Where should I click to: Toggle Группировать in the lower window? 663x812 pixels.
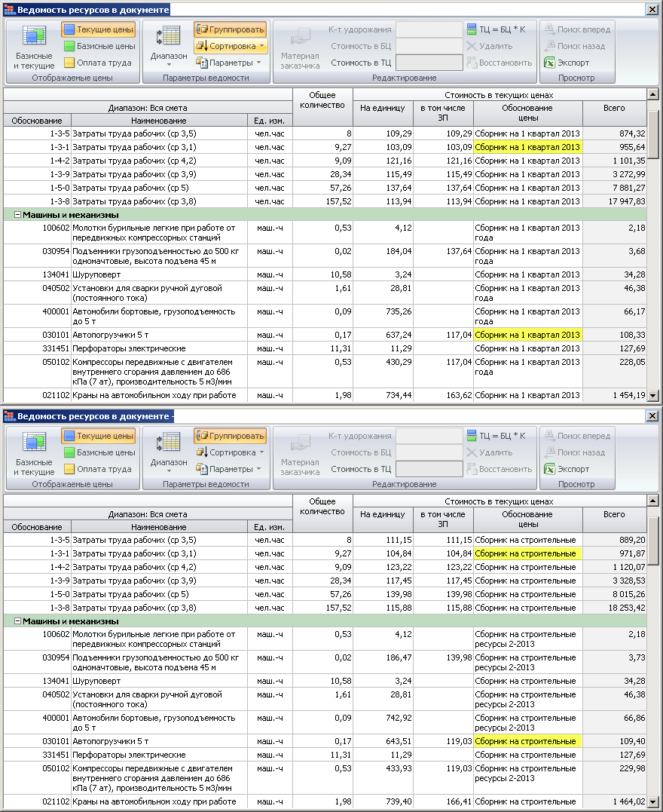(x=230, y=436)
